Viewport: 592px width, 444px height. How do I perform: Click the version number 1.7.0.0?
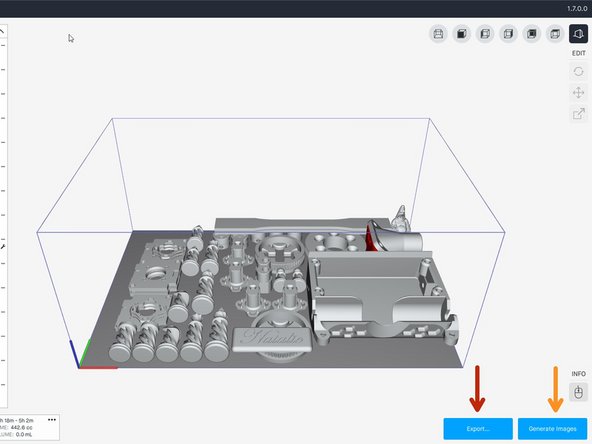pos(577,8)
